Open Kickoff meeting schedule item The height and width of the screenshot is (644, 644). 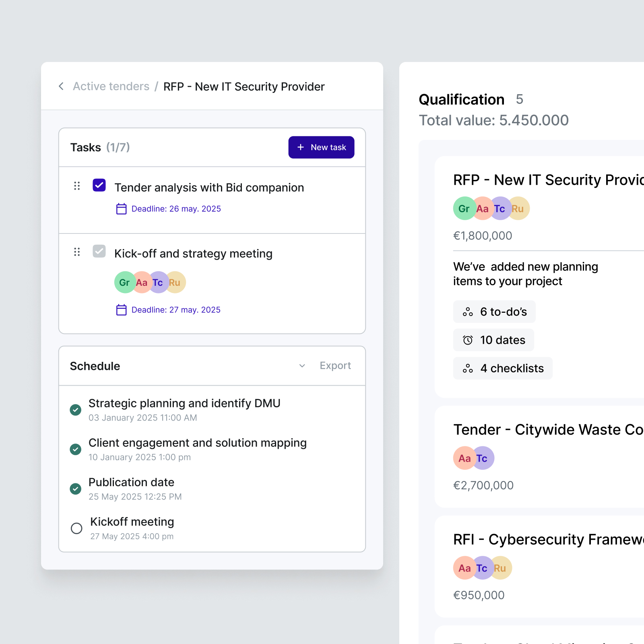click(132, 522)
